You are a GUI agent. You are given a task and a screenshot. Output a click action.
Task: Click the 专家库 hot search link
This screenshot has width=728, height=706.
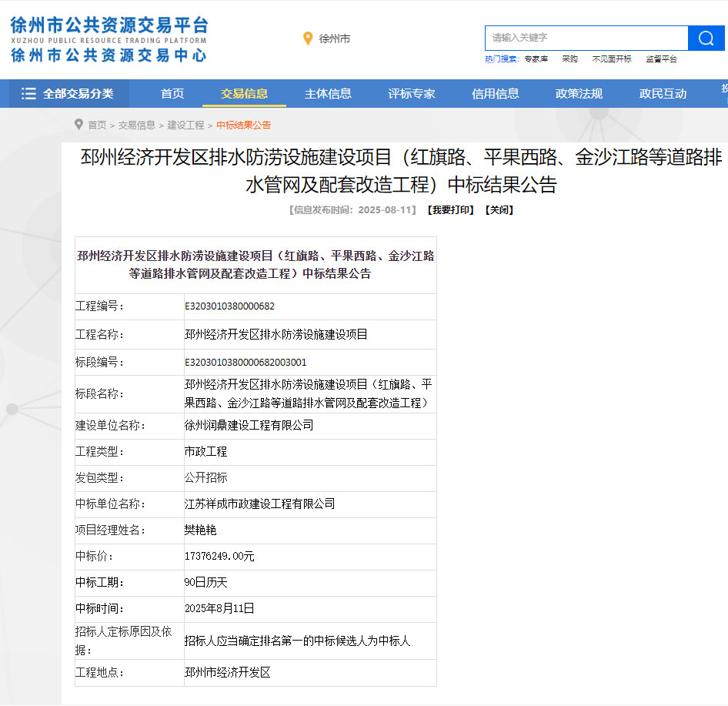tap(536, 59)
